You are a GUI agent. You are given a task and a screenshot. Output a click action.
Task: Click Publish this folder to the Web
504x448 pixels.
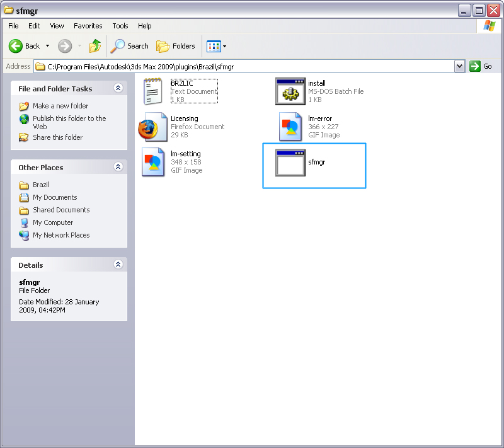click(x=69, y=122)
